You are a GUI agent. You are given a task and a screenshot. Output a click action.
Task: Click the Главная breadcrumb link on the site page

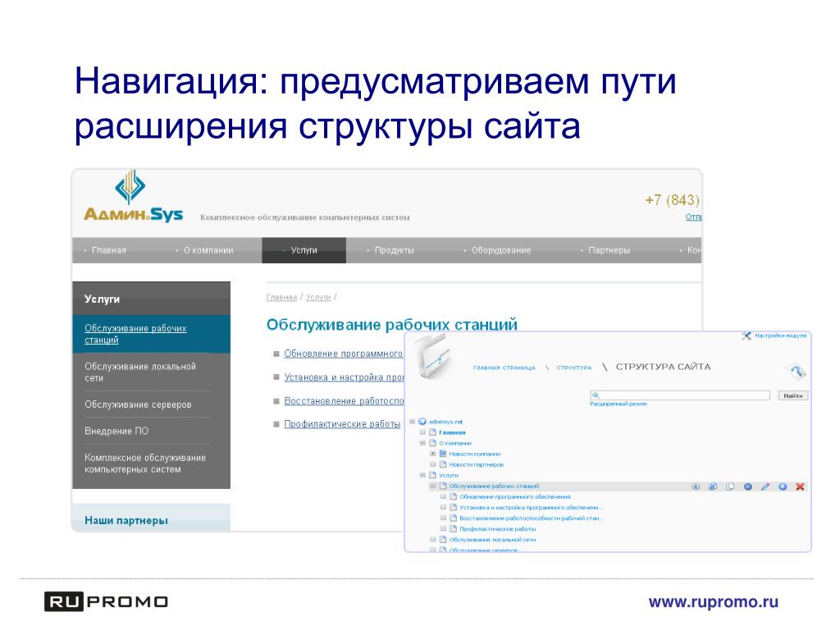281,297
